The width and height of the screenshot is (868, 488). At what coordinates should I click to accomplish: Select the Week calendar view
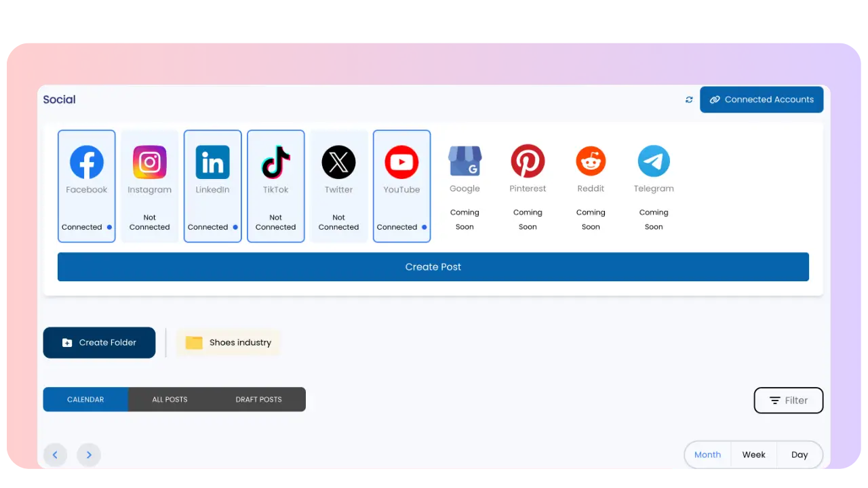click(753, 455)
